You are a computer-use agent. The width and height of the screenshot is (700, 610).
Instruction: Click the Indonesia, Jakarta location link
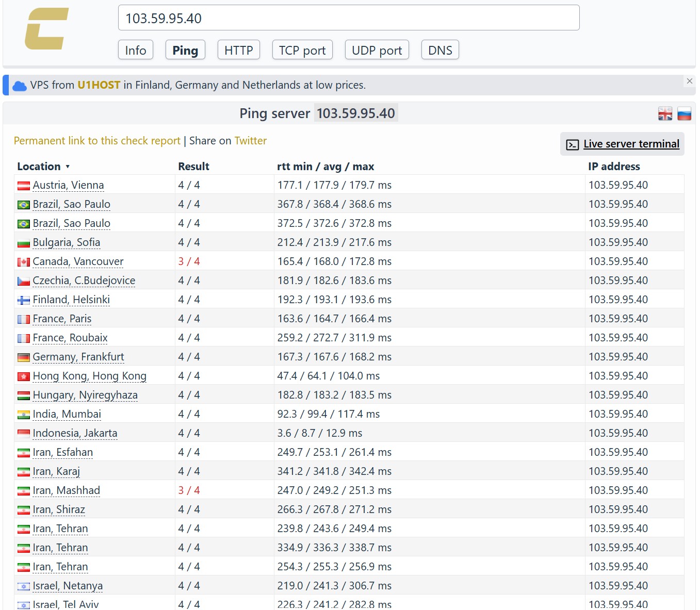click(75, 433)
